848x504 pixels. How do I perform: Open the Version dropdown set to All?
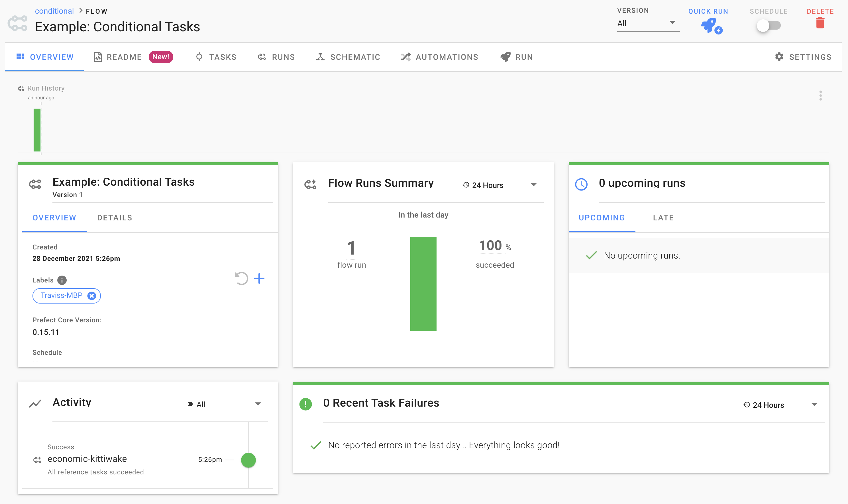(648, 23)
